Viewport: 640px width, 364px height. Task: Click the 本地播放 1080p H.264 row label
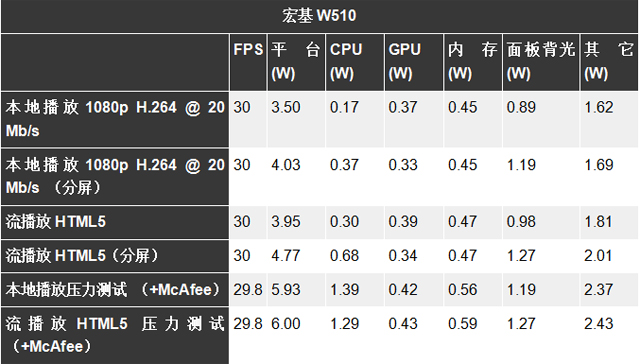point(115,119)
